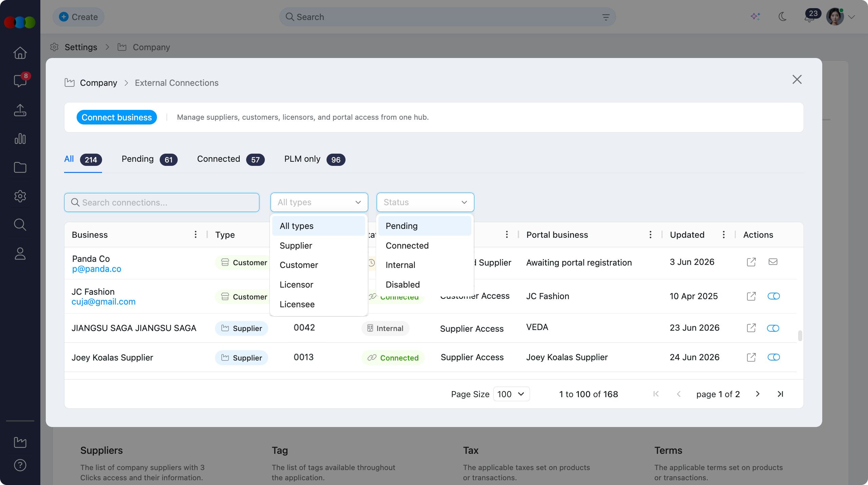Open the AI sparkle assistant icon
This screenshot has width=868, height=485.
(x=755, y=16)
